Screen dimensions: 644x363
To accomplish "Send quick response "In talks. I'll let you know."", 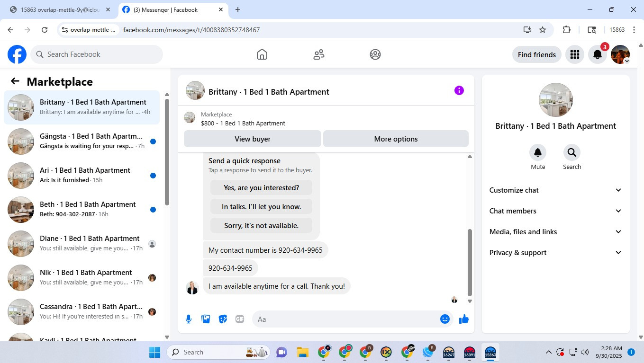I will (x=262, y=206).
